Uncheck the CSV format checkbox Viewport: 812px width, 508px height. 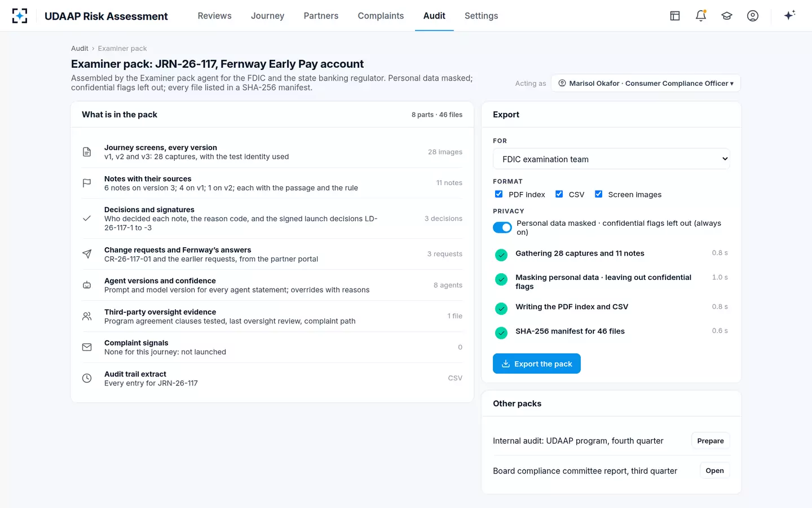[x=559, y=194]
